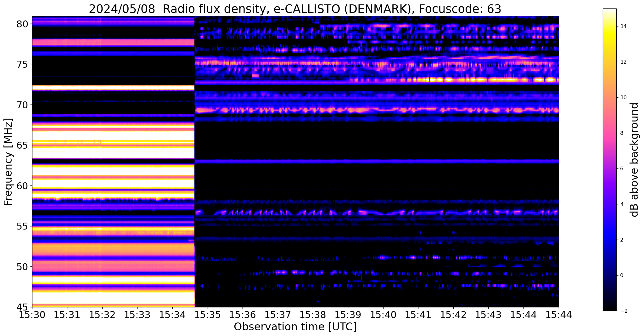Click the 15:34 time tick label
The image size is (644, 336).
pyautogui.click(x=172, y=315)
